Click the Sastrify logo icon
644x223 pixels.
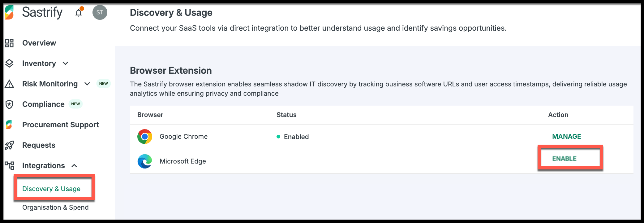point(9,12)
